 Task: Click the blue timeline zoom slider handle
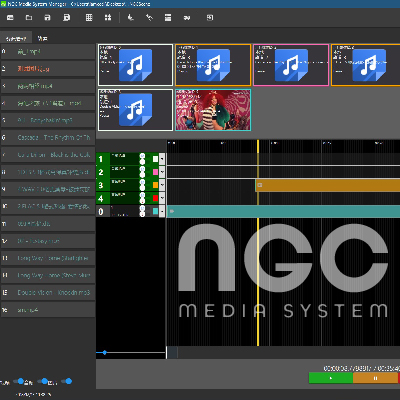[x=105, y=352]
